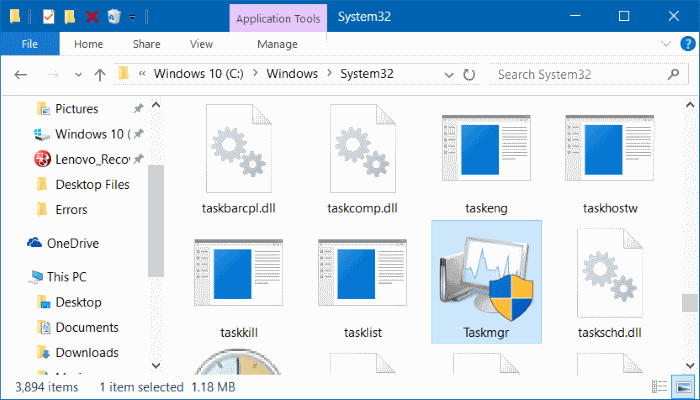Click the magnifier search icon
The height and width of the screenshot is (400, 700).
673,74
